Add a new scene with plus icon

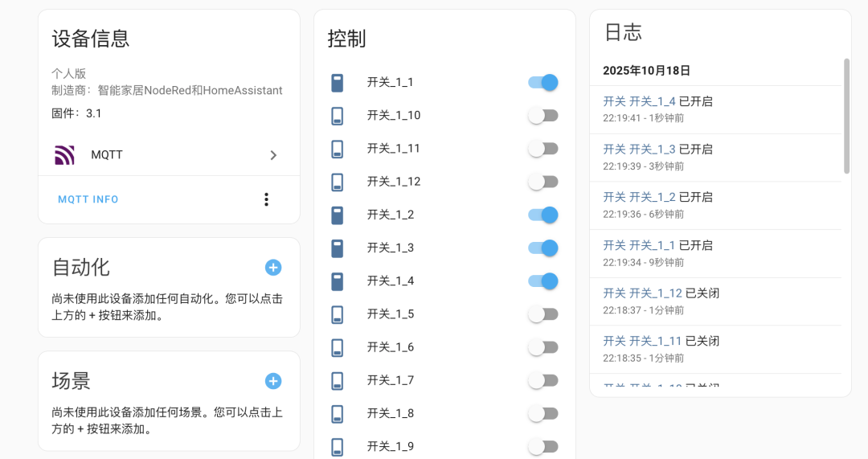pyautogui.click(x=273, y=381)
